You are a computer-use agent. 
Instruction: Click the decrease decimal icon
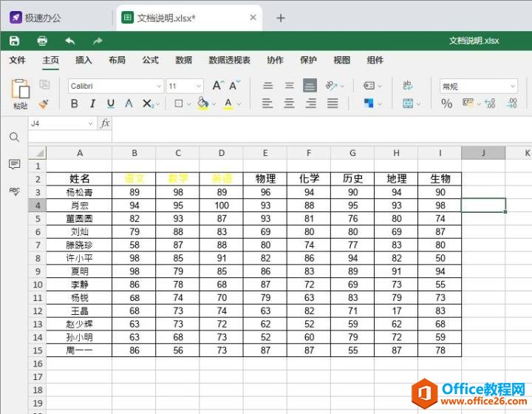tap(490, 103)
